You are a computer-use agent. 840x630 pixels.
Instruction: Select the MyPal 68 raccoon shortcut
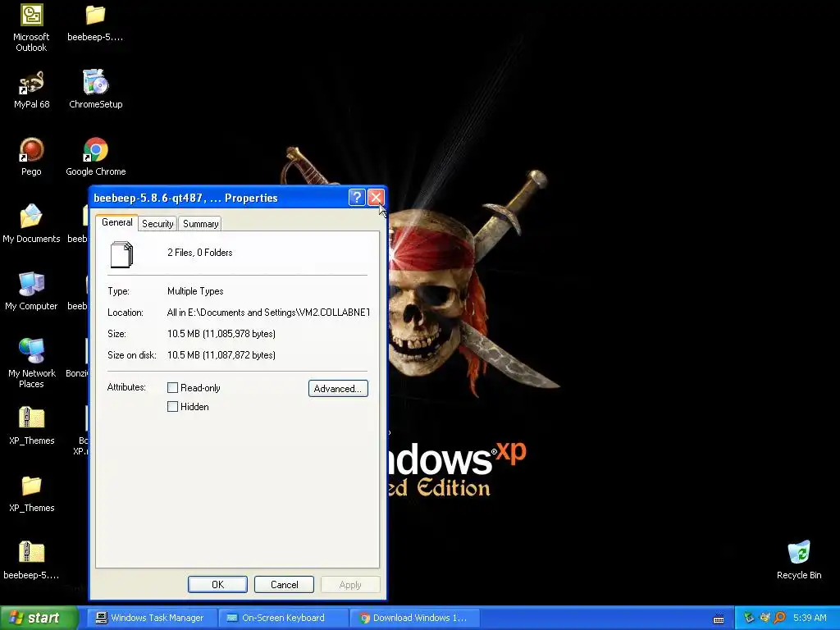pyautogui.click(x=32, y=89)
